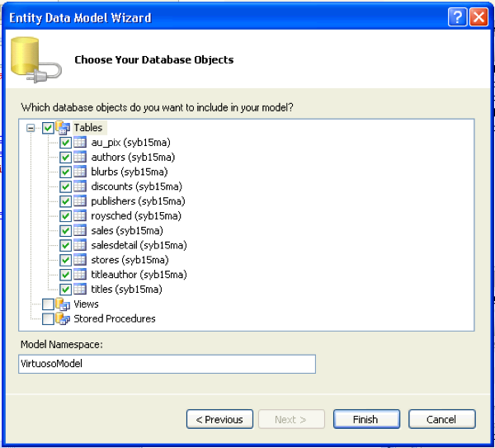Enable the Views checkbox
The width and height of the screenshot is (495, 448).
48,304
